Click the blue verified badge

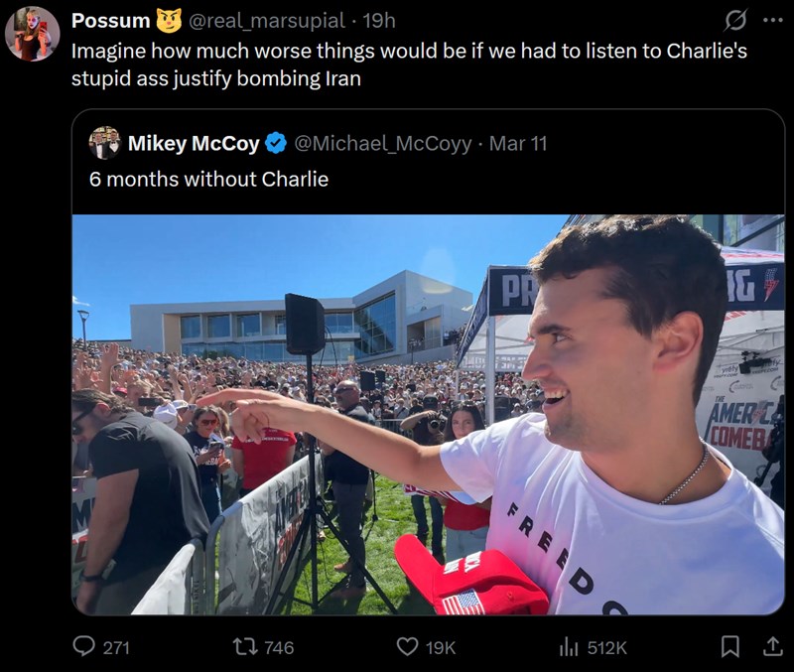[277, 144]
